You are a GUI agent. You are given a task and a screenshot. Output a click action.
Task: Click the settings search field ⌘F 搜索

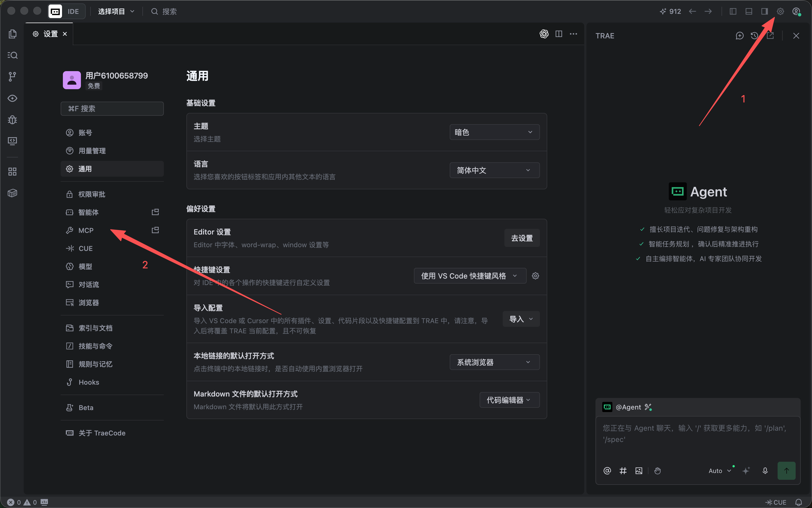pos(112,109)
